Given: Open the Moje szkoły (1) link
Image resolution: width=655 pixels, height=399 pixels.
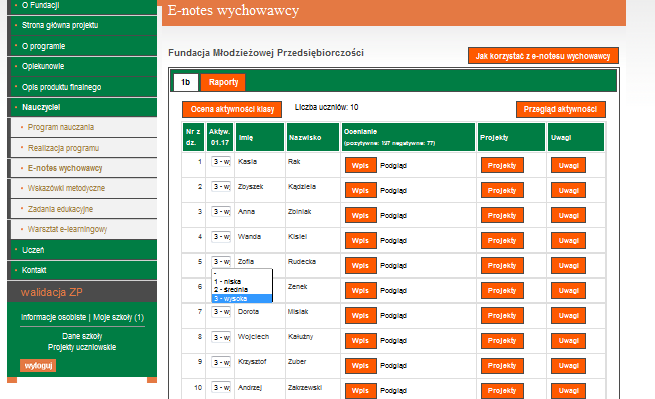Looking at the screenshot, I should 118,318.
